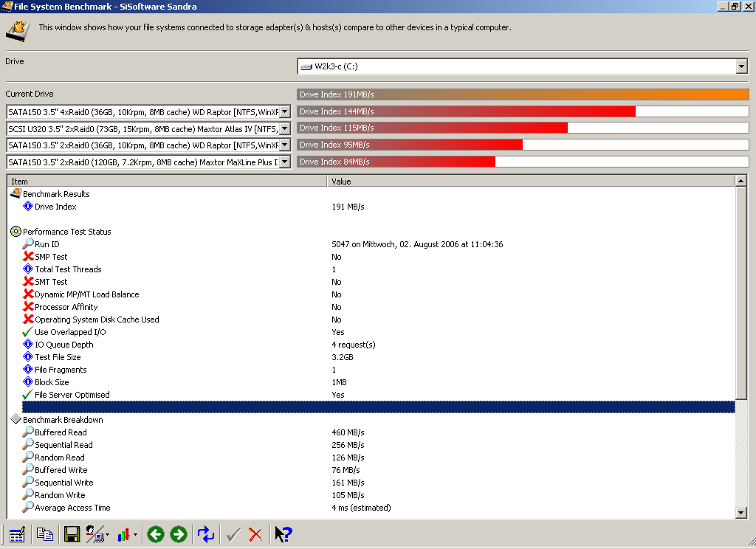
Task: Click the Drive Index 84MB/s red bar
Action: click(396, 162)
